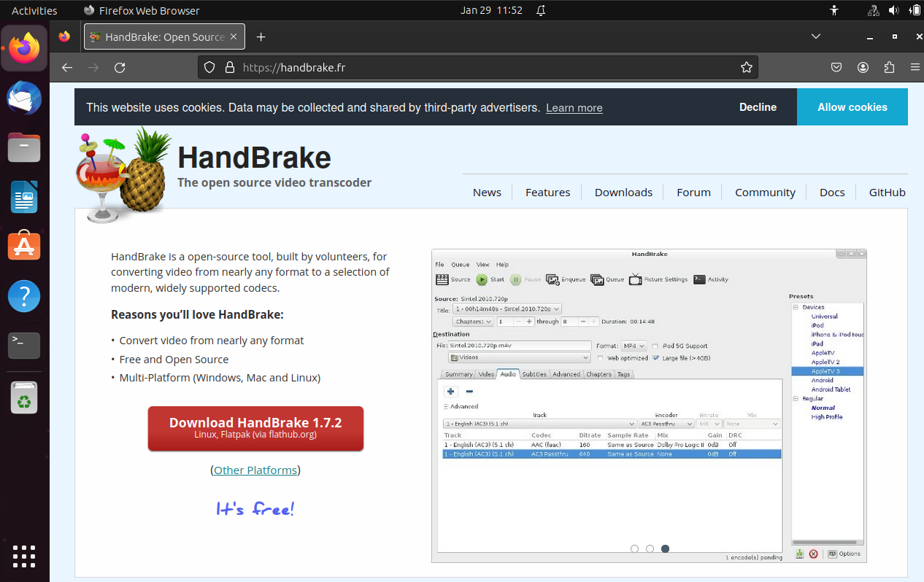Open the Queue with its toolbar icon
This screenshot has height=582, width=924.
pyautogui.click(x=596, y=279)
